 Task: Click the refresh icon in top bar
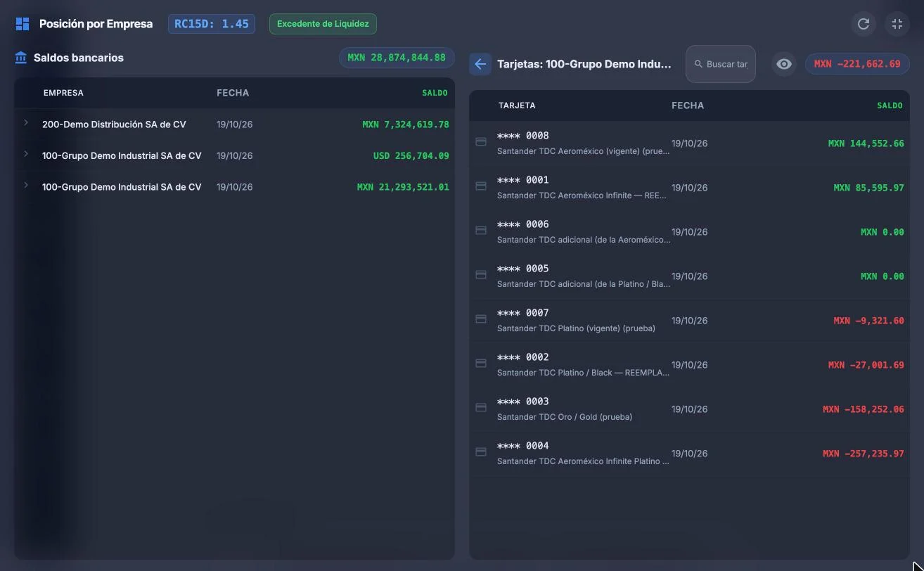(864, 24)
